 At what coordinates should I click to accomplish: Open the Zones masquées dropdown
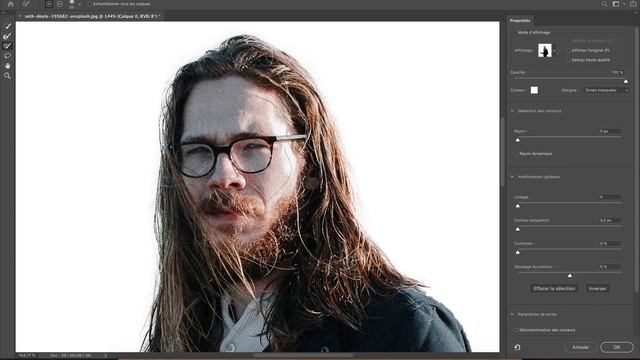[x=606, y=90]
